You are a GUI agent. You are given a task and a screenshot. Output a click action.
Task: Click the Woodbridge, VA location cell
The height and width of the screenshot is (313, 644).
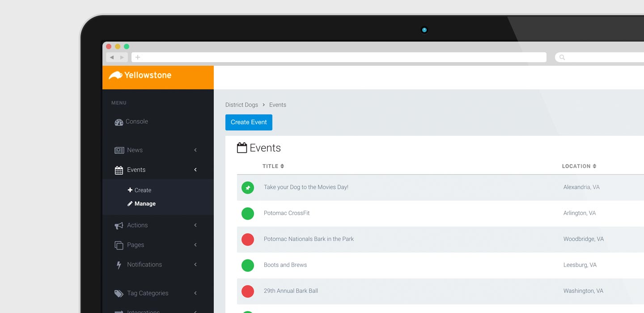pyautogui.click(x=584, y=239)
